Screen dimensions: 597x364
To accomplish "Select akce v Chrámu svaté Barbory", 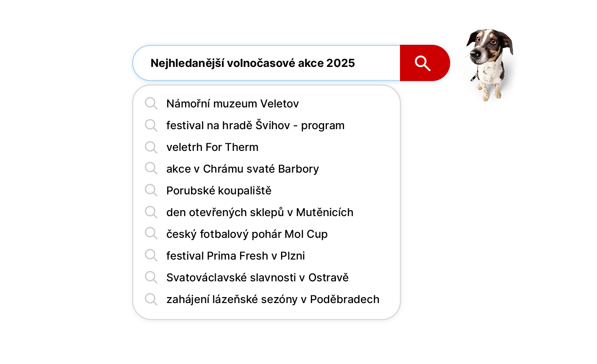I will (242, 169).
